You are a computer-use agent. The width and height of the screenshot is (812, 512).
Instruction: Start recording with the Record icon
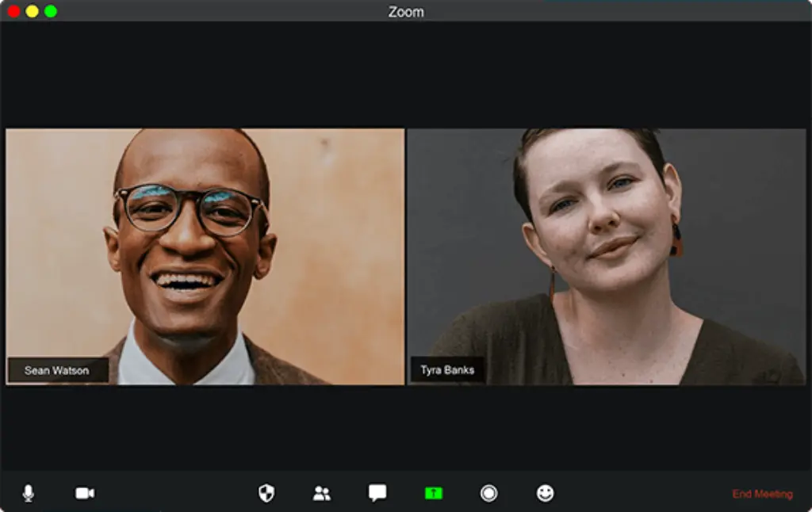click(x=489, y=494)
